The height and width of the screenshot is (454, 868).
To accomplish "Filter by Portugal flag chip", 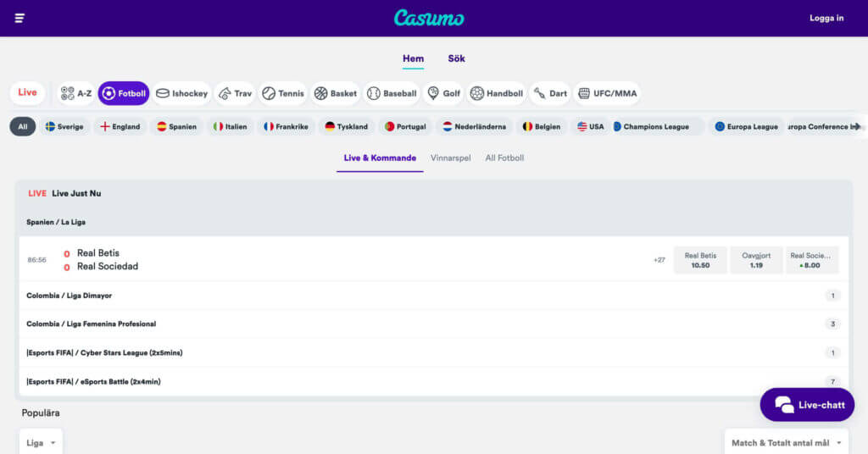I will pos(405,127).
